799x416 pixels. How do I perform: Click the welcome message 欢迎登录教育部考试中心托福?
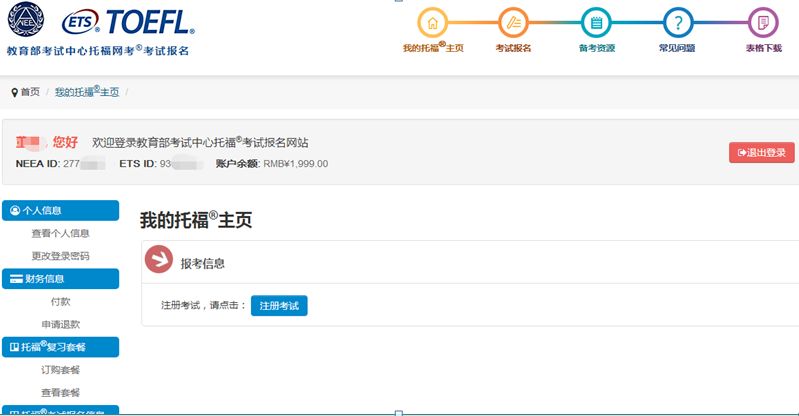(x=200, y=142)
